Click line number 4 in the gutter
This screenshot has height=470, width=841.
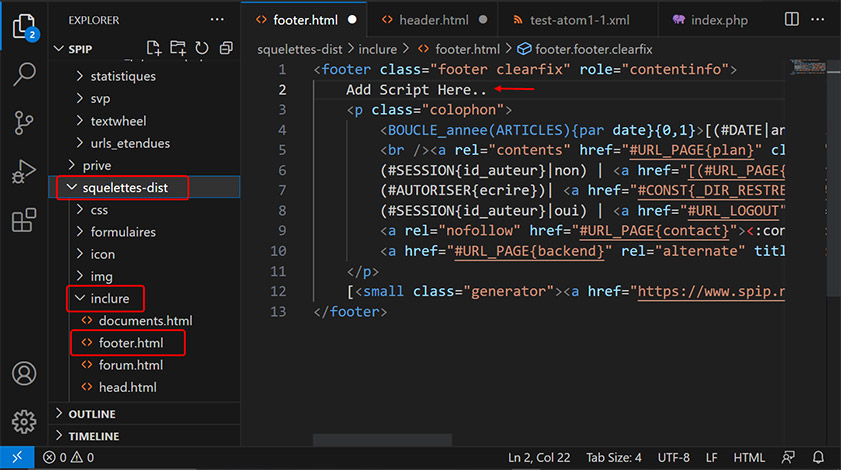point(282,130)
